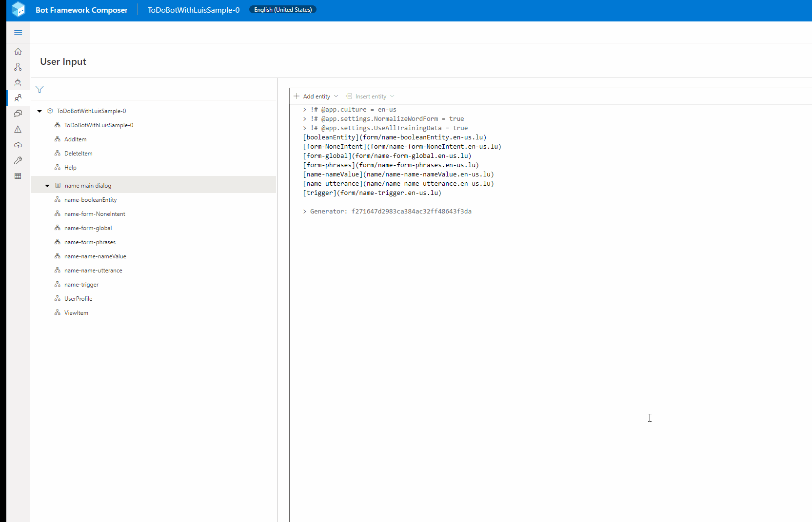Click the filter funnel icon
Screen dimensions: 812x522
[40, 89]
